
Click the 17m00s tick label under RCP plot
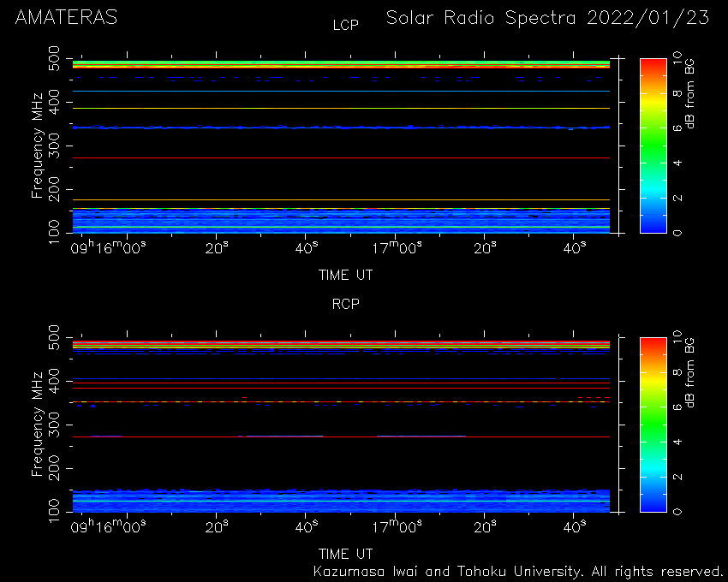tap(397, 526)
